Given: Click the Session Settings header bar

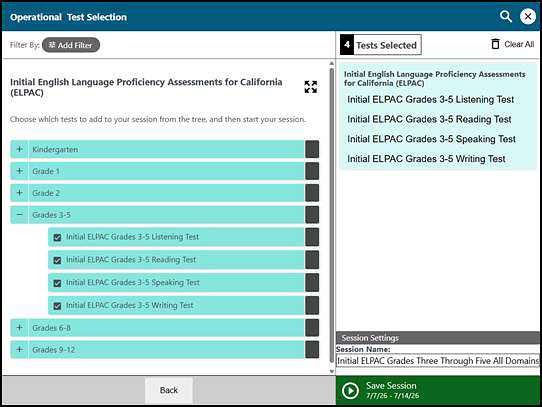Looking at the screenshot, I should [438, 337].
